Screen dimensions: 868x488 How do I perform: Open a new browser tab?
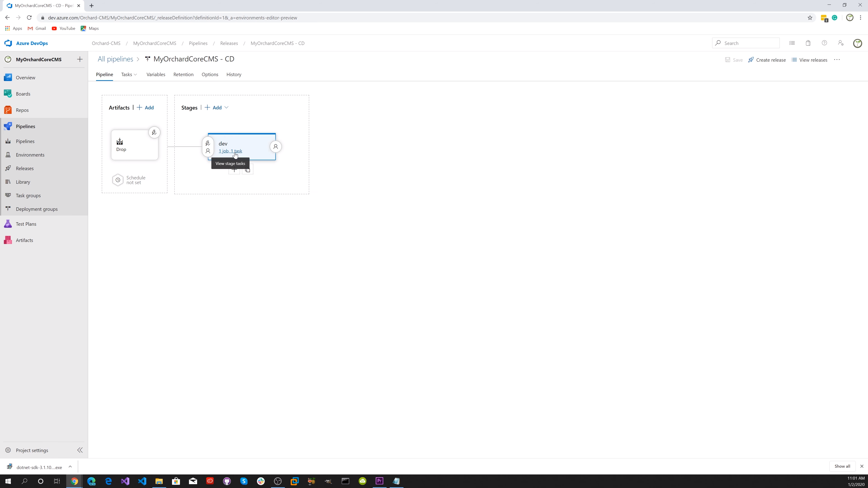click(x=91, y=6)
